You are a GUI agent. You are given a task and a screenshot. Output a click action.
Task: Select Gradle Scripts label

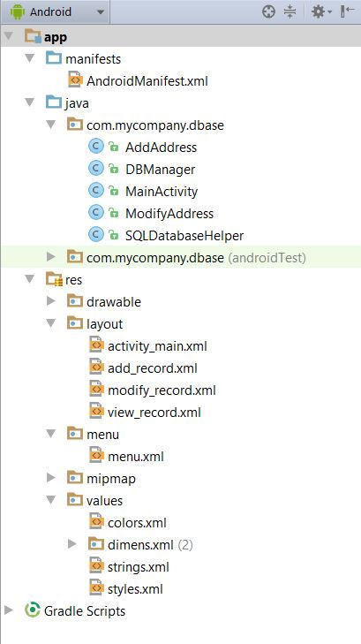[x=85, y=611]
